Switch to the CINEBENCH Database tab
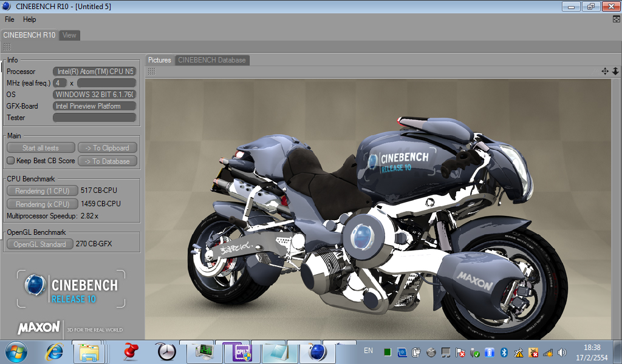The height and width of the screenshot is (364, 622). pos(212,60)
